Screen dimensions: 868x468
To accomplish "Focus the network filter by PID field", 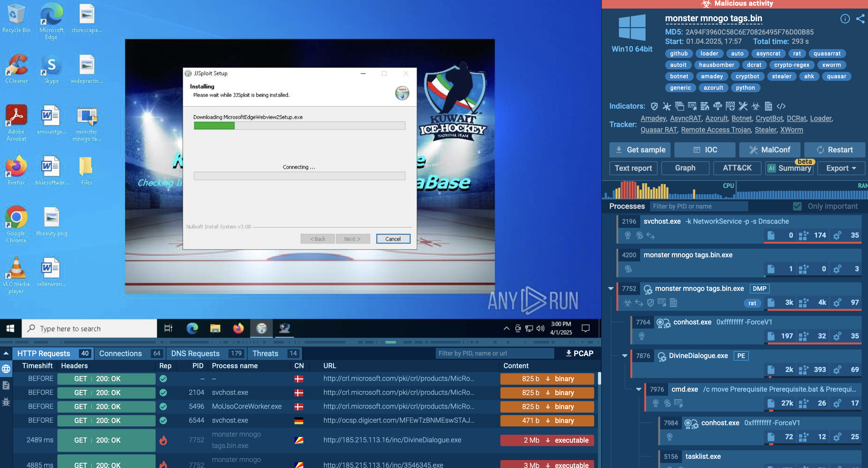I will [x=494, y=353].
